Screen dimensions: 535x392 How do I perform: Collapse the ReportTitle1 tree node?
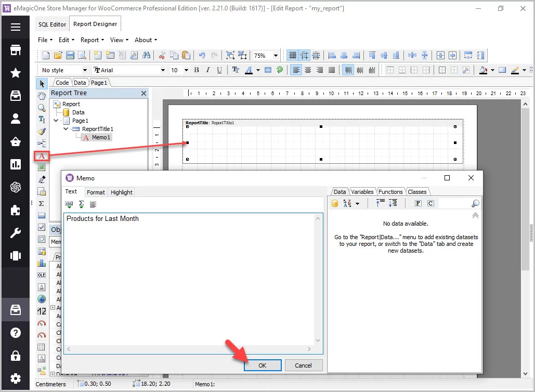pyautogui.click(x=66, y=129)
